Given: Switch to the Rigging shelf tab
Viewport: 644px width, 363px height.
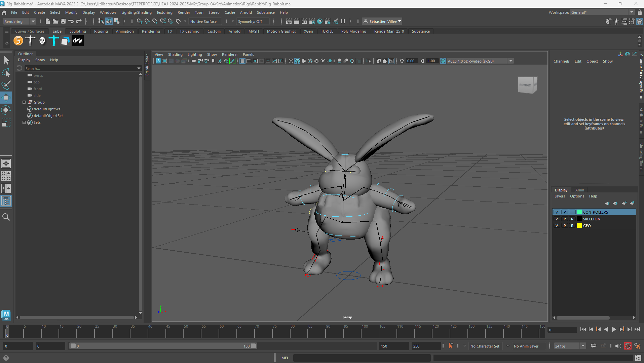Looking at the screenshot, I should click(x=101, y=31).
